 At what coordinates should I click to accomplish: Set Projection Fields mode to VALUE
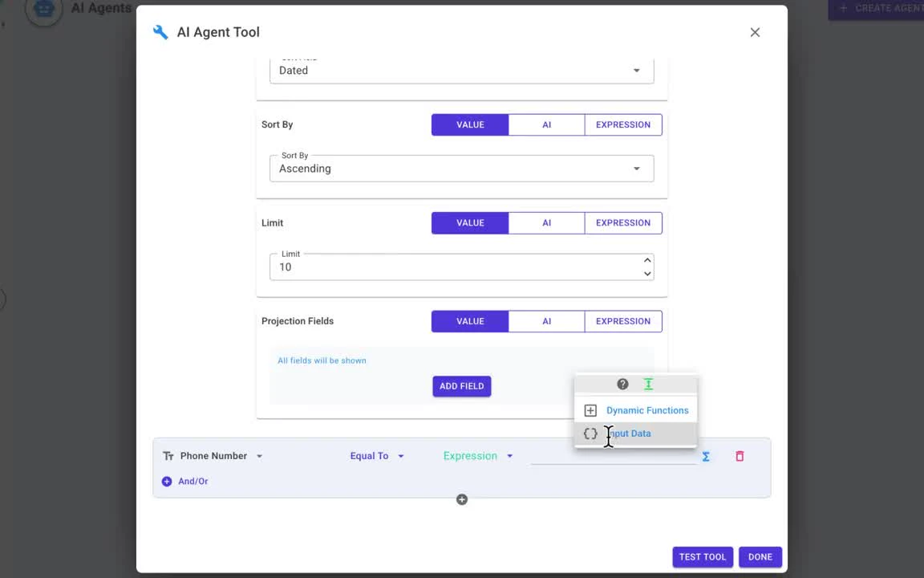[x=470, y=321]
